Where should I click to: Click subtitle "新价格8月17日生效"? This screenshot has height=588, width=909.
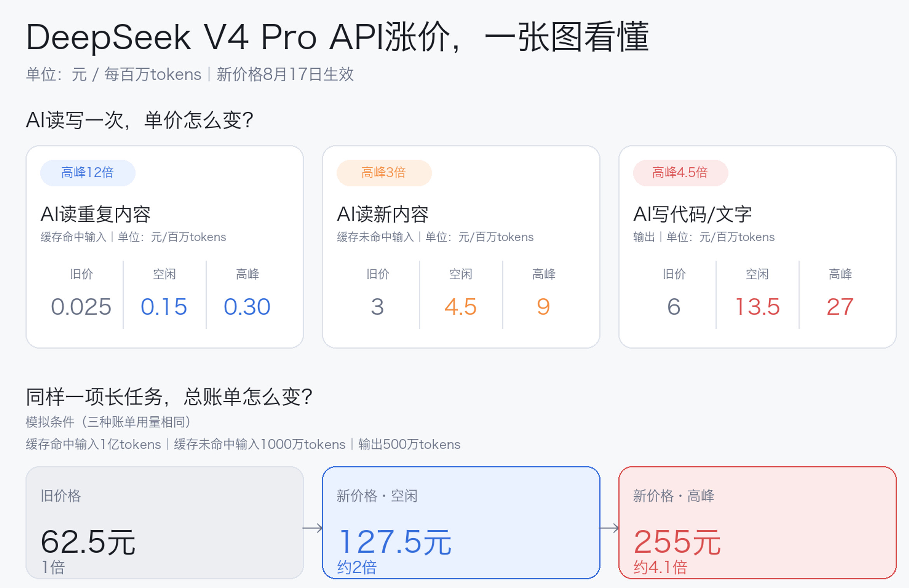pyautogui.click(x=285, y=74)
